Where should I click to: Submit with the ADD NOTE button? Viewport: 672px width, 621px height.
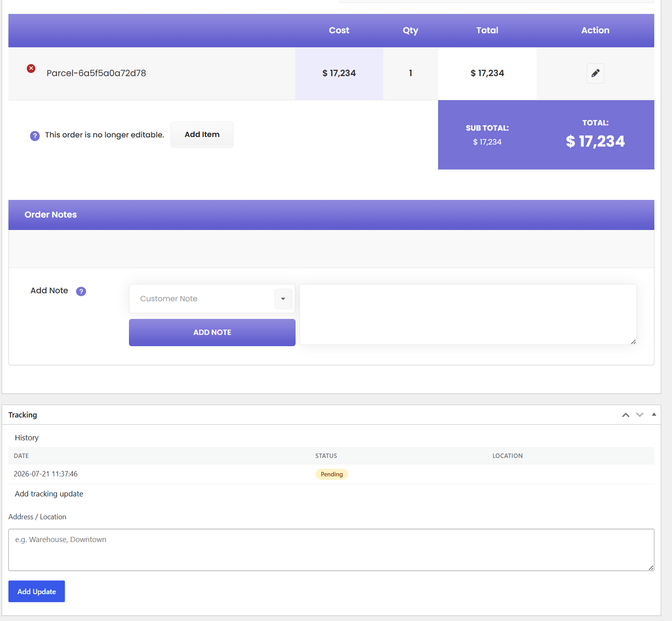pos(212,332)
